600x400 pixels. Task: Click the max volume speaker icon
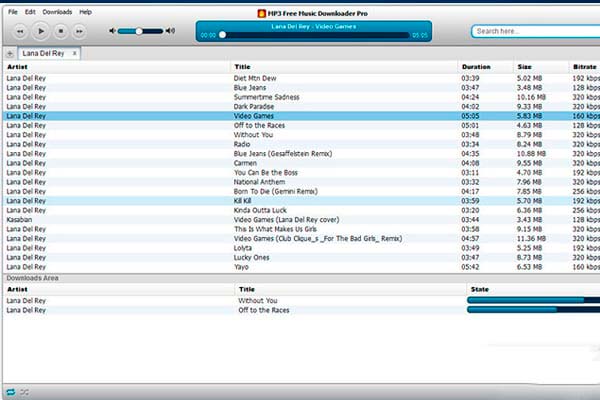(170, 31)
